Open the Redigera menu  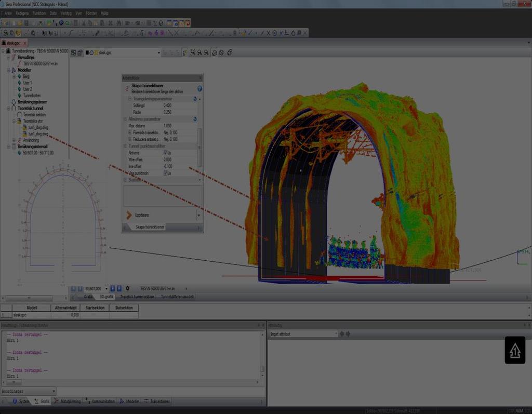coord(22,13)
